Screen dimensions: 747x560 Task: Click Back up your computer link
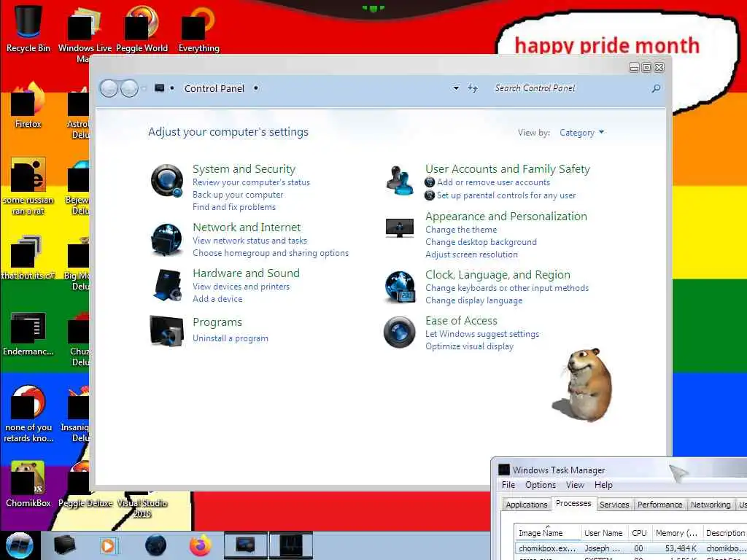(x=238, y=195)
